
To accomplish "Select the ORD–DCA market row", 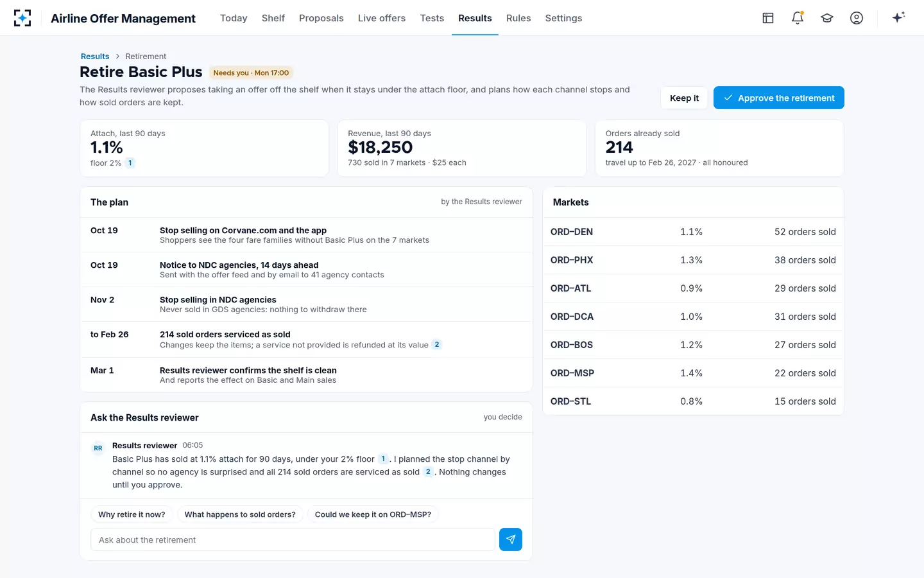I will 693,317.
